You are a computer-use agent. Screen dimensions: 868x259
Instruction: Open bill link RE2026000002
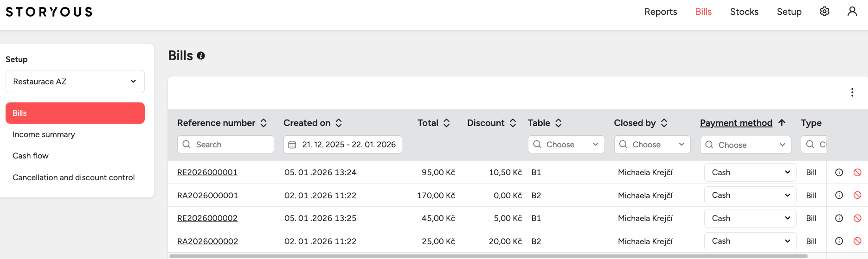(x=207, y=218)
